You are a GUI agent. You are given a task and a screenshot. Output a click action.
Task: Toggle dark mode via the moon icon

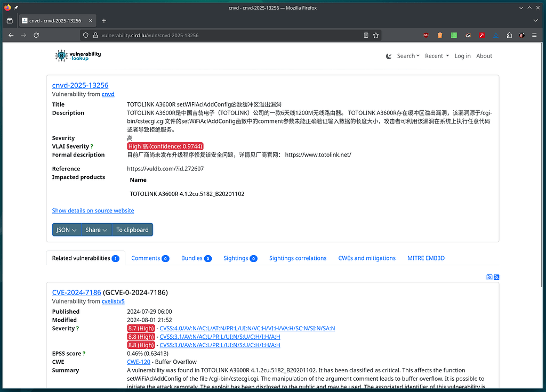tap(389, 56)
